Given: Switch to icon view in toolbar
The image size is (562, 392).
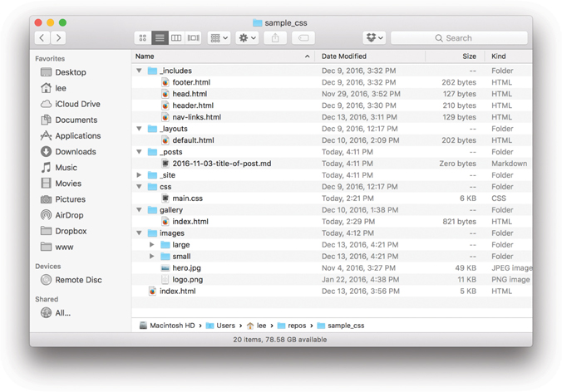Looking at the screenshot, I should tap(143, 38).
